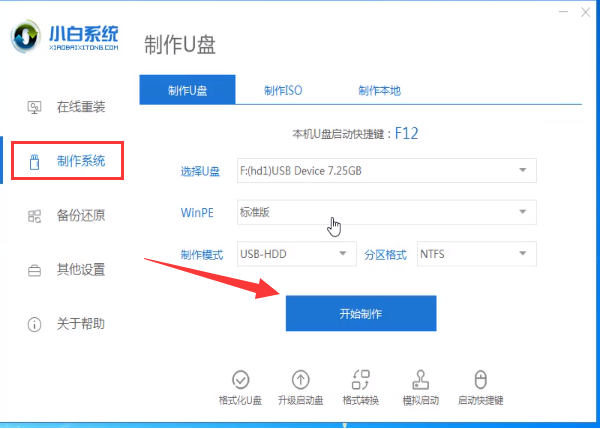600x429 pixels.
Task: Open the WinPE 标准版 dropdown
Action: point(522,212)
